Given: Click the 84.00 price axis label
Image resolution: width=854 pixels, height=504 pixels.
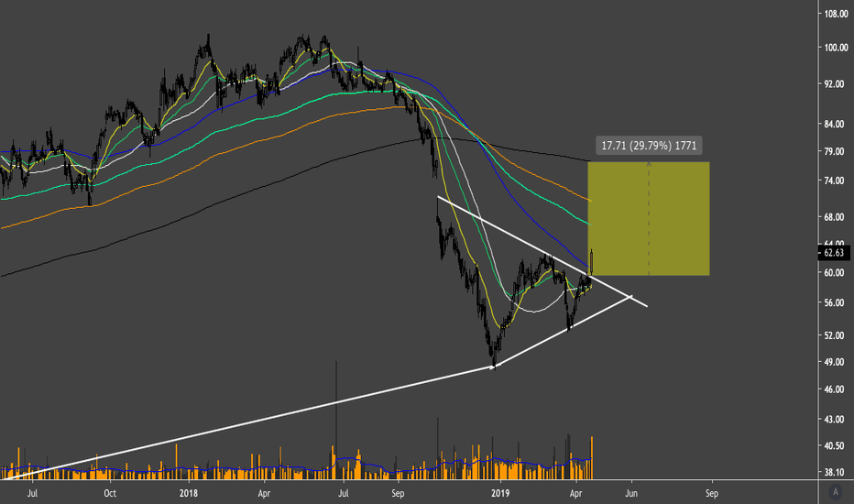Looking at the screenshot, I should (836, 125).
